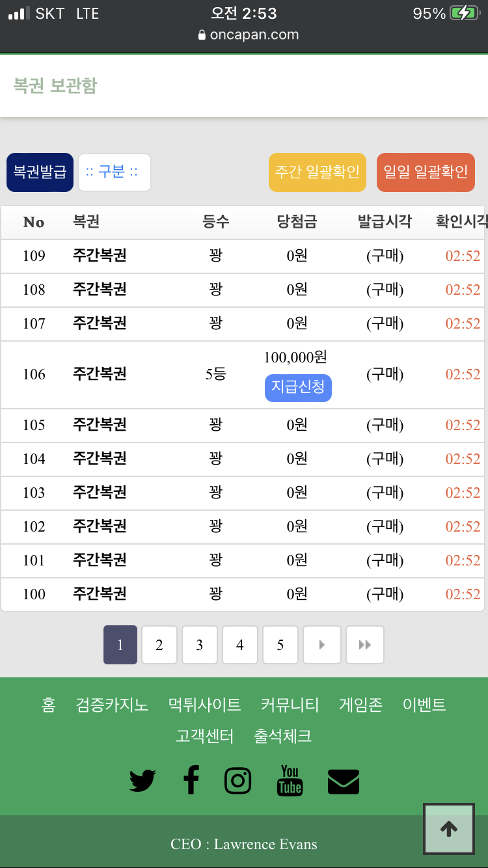Screen dimensions: 488x868
Task: Tap the 오전 2:53 clock
Action: [x=244, y=13]
